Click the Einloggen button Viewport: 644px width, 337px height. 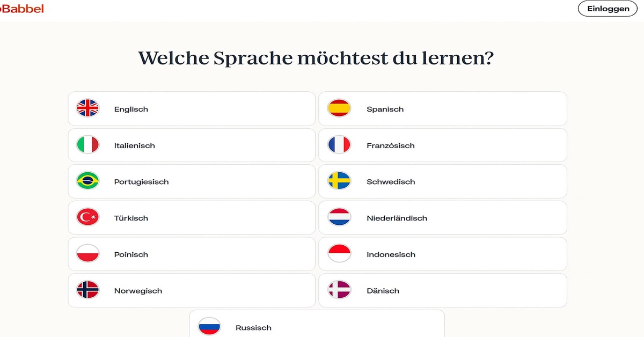pyautogui.click(x=608, y=9)
